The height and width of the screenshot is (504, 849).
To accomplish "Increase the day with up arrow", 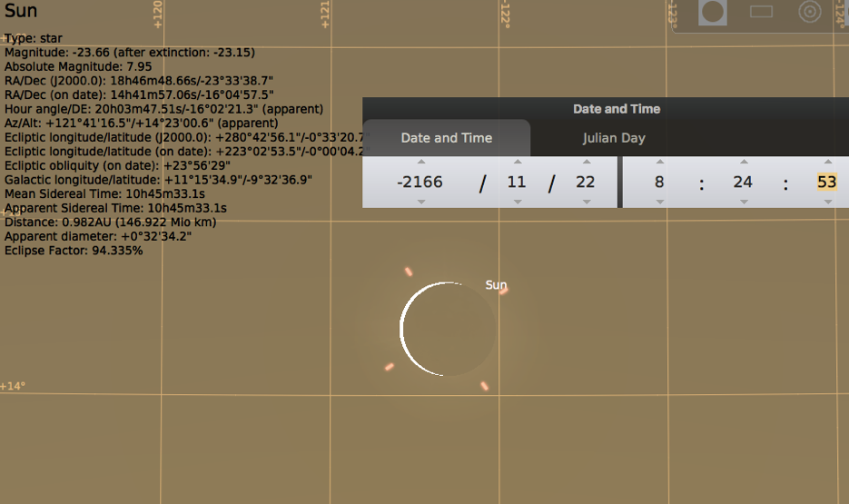I will pos(586,163).
